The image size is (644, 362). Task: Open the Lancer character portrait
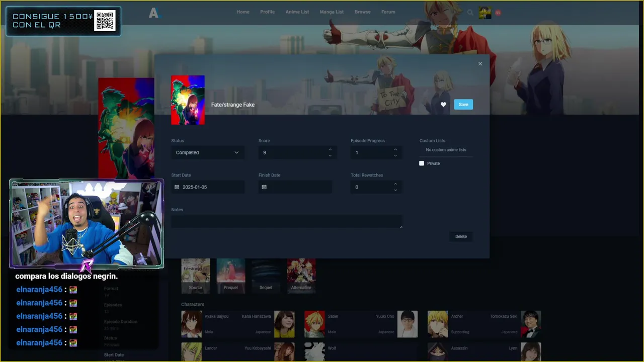click(191, 352)
